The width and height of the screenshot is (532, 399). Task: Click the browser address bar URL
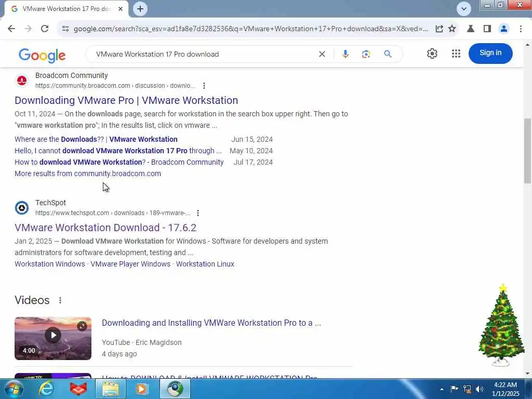click(251, 29)
